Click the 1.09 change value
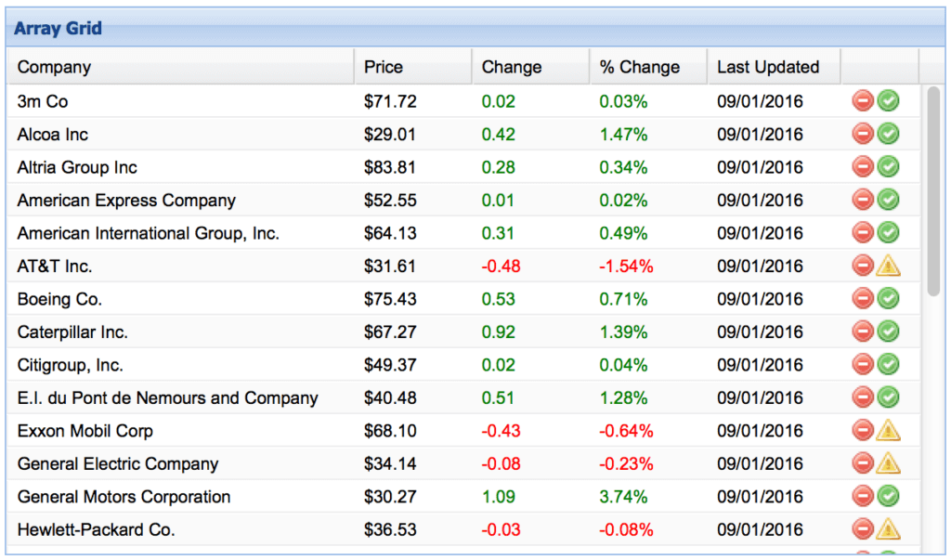The height and width of the screenshot is (560, 951). pyautogui.click(x=498, y=496)
